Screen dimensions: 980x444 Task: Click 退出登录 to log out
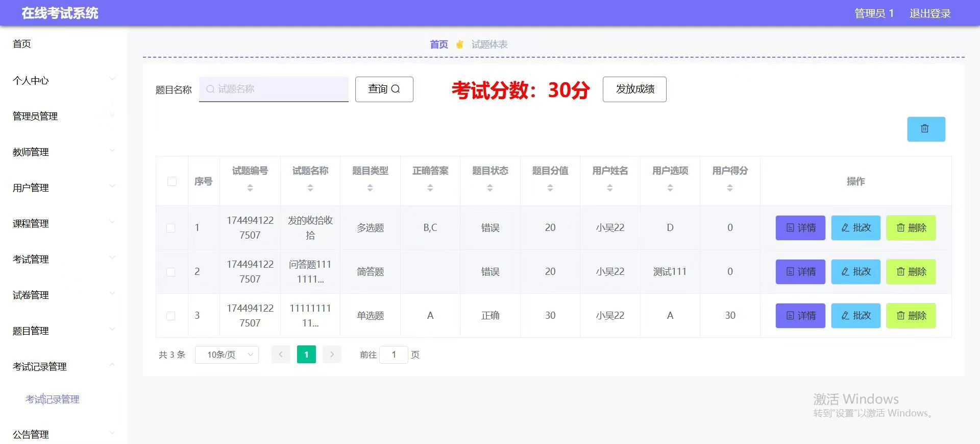point(930,13)
